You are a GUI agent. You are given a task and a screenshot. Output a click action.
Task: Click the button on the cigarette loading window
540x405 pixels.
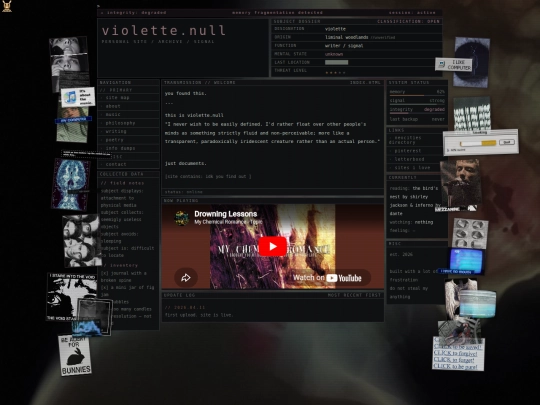click(x=507, y=142)
